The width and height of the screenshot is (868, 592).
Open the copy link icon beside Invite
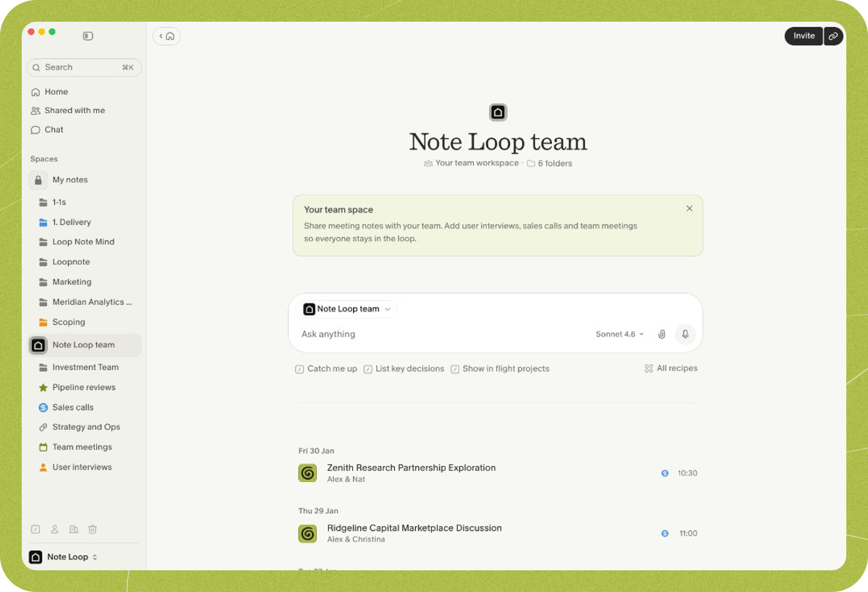pyautogui.click(x=833, y=36)
